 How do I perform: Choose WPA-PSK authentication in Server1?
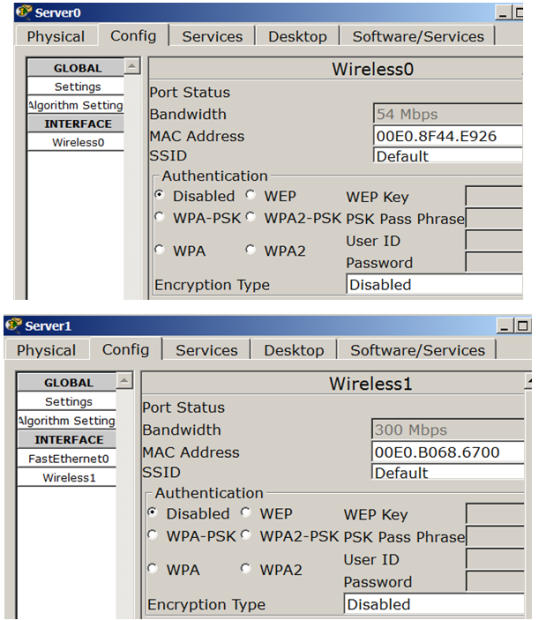click(x=152, y=535)
